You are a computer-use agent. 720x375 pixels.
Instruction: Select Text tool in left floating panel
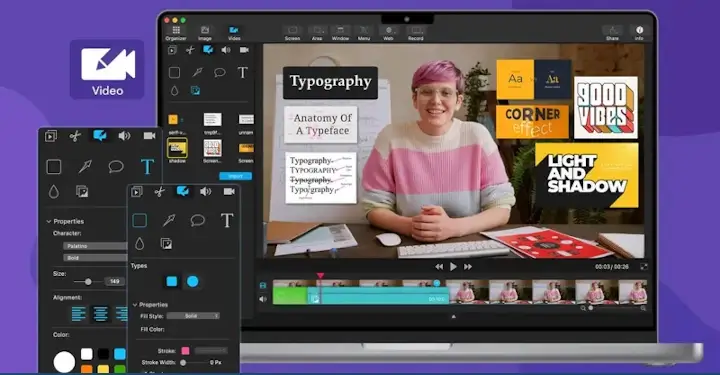point(147,167)
